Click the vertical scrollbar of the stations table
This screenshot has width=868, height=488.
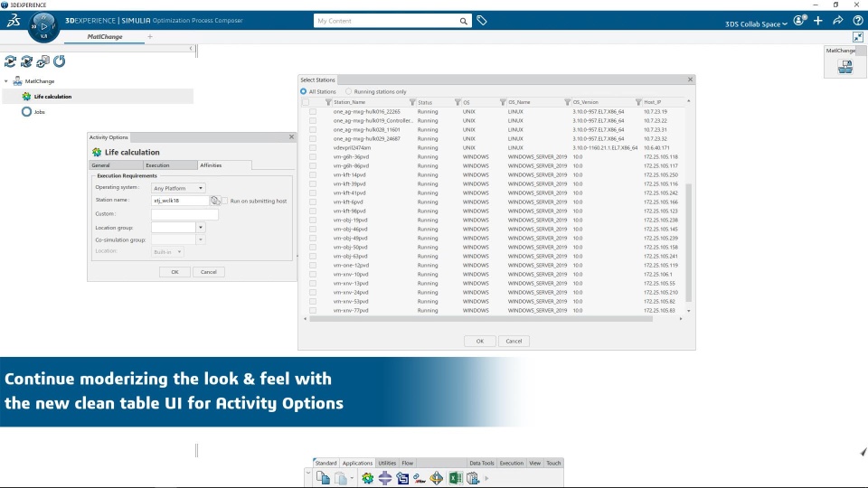689,242
